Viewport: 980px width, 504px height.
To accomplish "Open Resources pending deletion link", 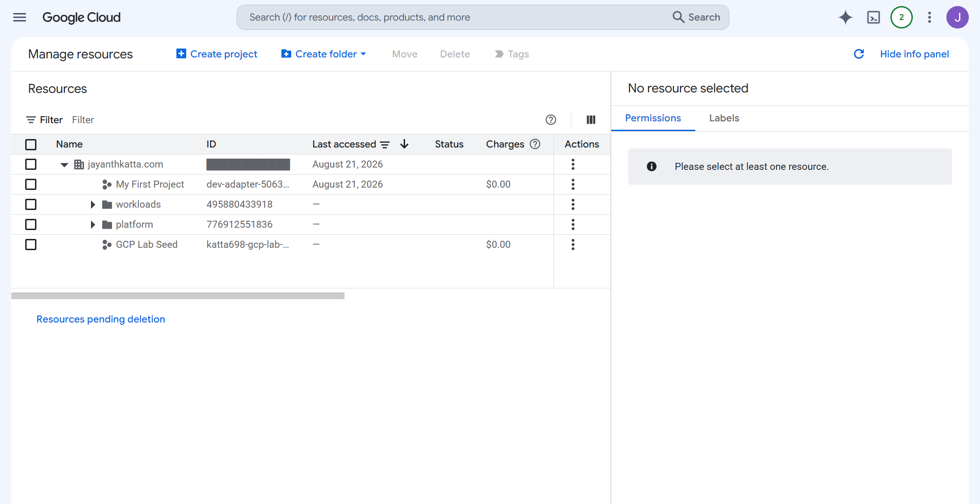I will click(x=101, y=319).
